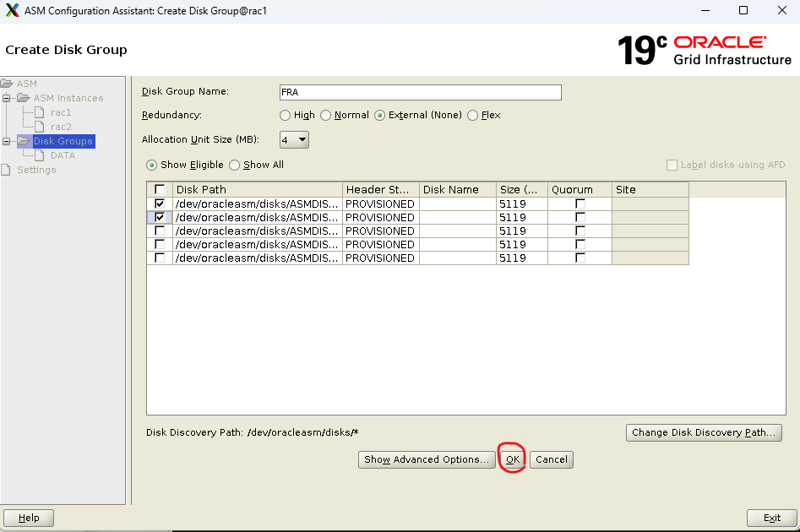The width and height of the screenshot is (800, 532).
Task: Click the Settings page icon in tree
Action: 6,170
